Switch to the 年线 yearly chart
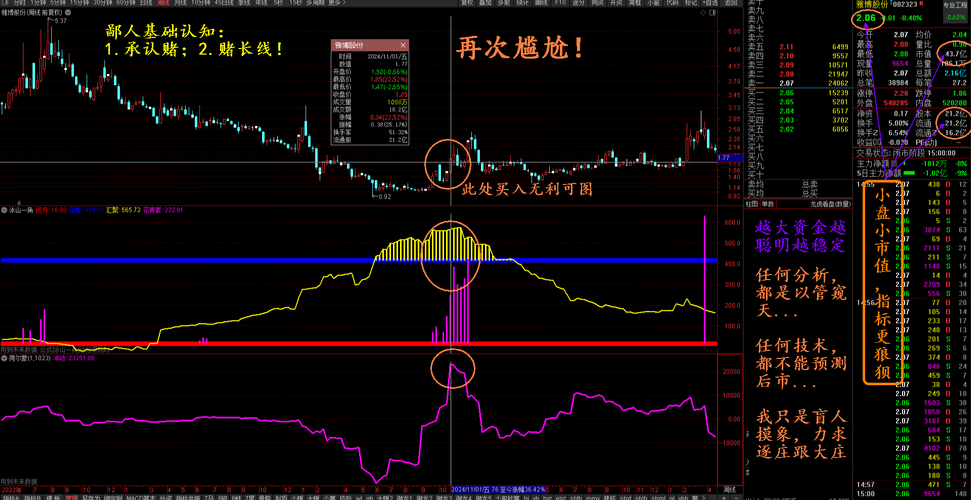Screen dimensions: 971x500 tap(262, 3)
